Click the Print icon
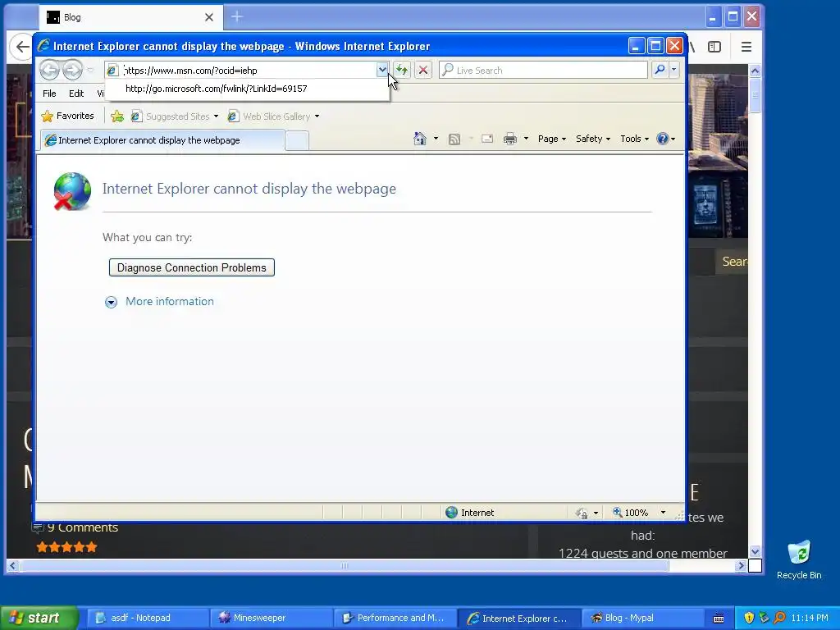Image resolution: width=840 pixels, height=630 pixels. pyautogui.click(x=510, y=139)
